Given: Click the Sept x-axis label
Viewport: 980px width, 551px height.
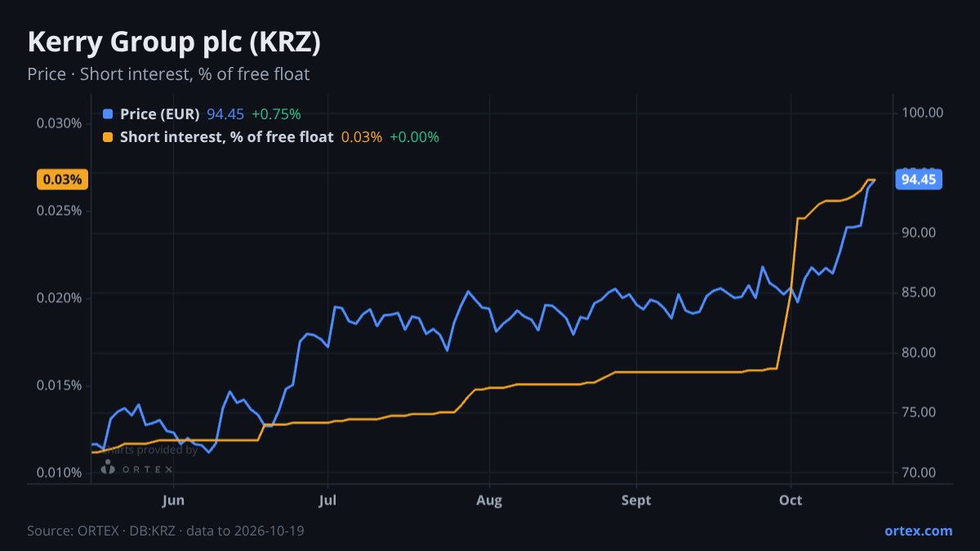Looking at the screenshot, I should [636, 500].
